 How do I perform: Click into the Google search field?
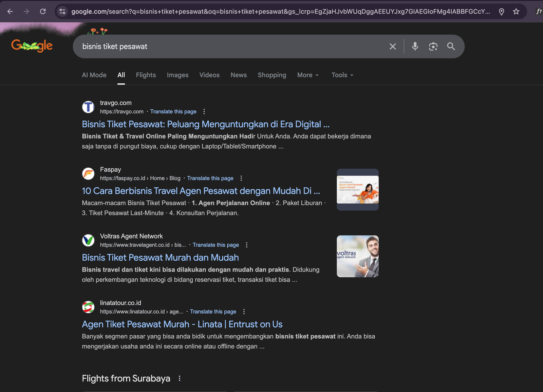click(x=231, y=46)
